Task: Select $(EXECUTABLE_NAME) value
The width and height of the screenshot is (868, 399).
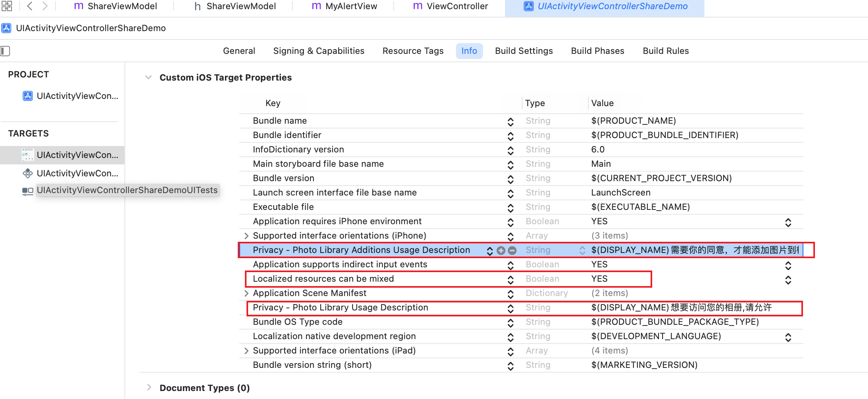Action: [640, 207]
